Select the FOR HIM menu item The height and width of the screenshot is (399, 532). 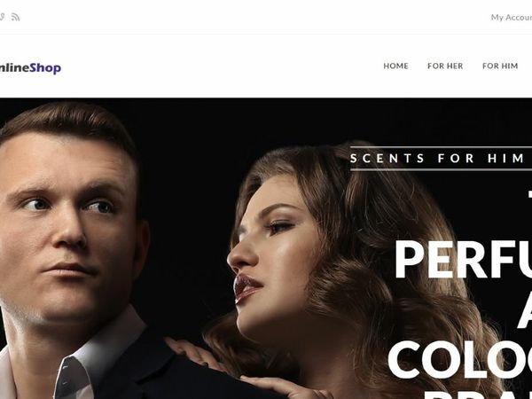click(500, 66)
